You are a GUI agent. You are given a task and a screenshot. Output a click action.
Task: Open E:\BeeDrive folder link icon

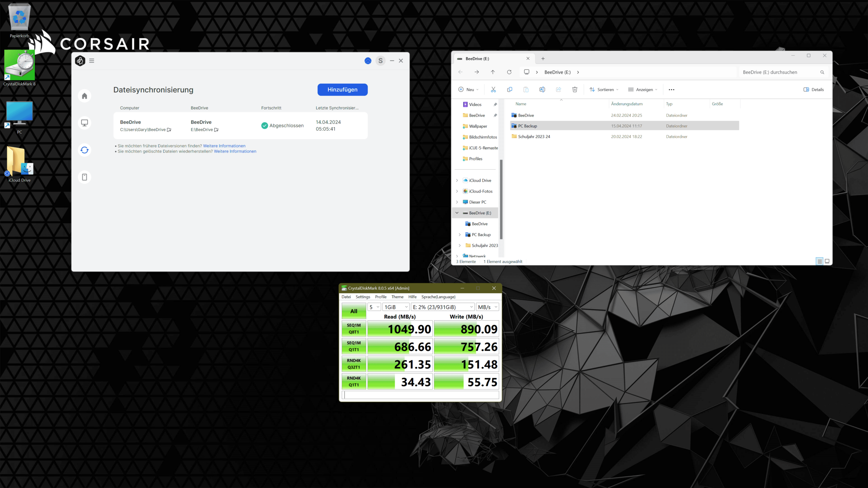click(x=216, y=130)
